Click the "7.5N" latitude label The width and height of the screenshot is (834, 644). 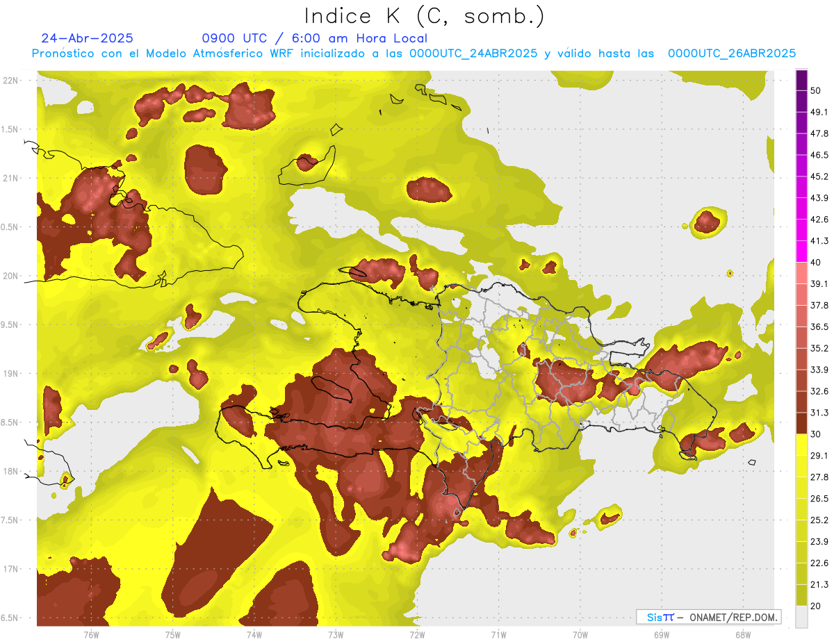coord(10,520)
